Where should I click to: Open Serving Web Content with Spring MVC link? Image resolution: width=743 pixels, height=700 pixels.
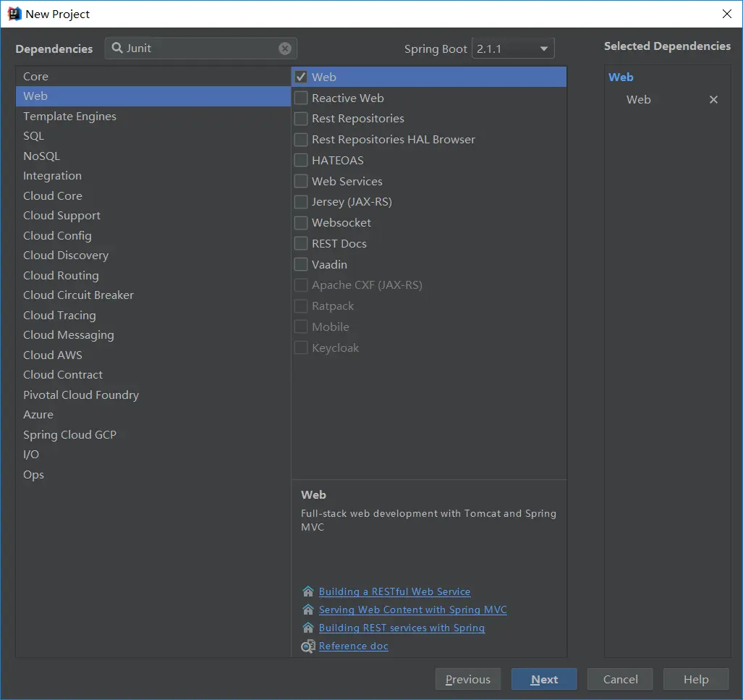(412, 610)
